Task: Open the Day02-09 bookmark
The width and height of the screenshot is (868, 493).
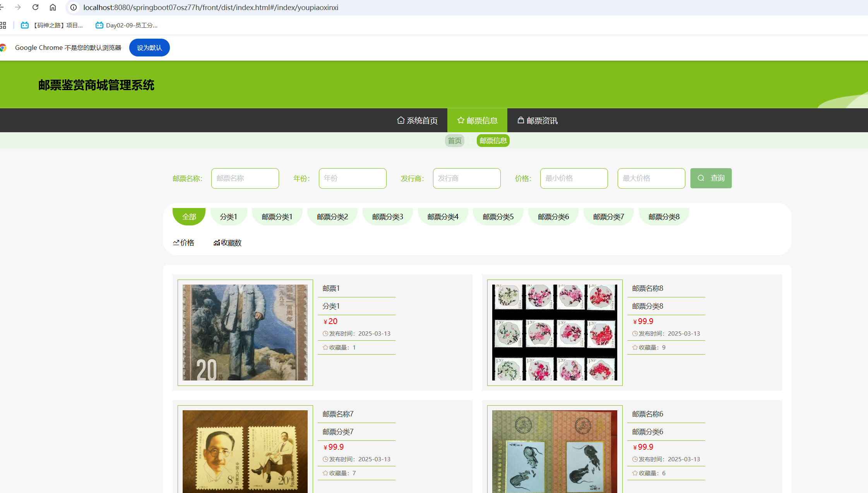Action: pyautogui.click(x=127, y=26)
